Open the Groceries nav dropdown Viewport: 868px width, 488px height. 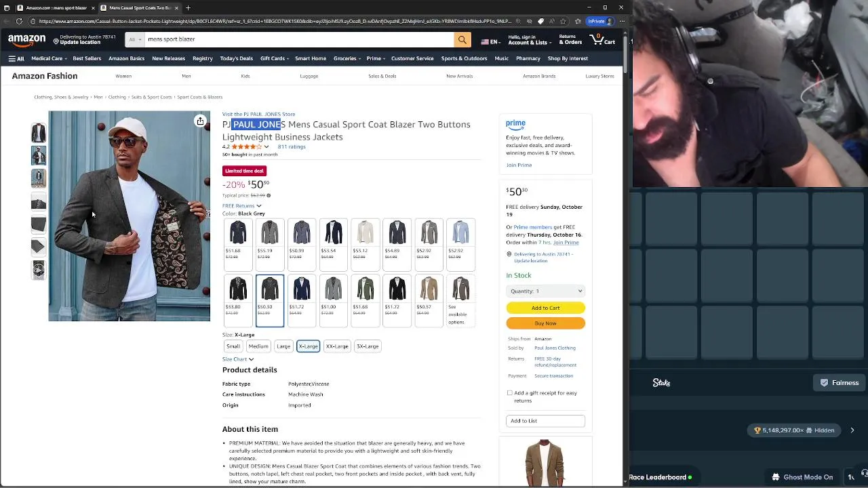coord(347,58)
